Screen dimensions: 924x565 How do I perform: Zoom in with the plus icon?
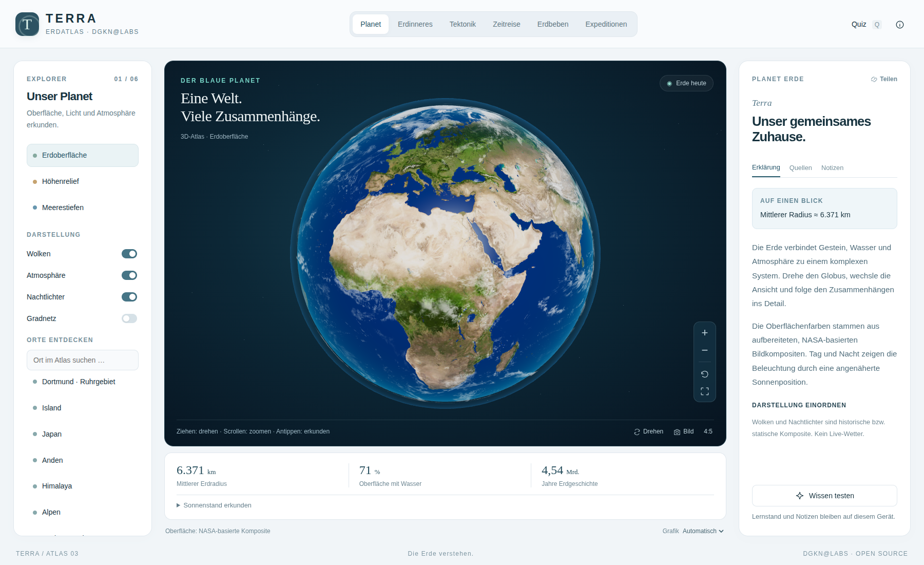point(705,333)
